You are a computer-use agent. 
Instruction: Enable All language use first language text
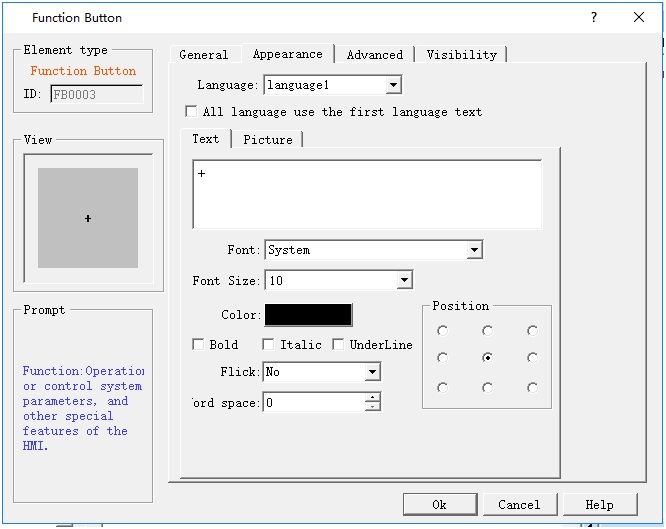(192, 112)
